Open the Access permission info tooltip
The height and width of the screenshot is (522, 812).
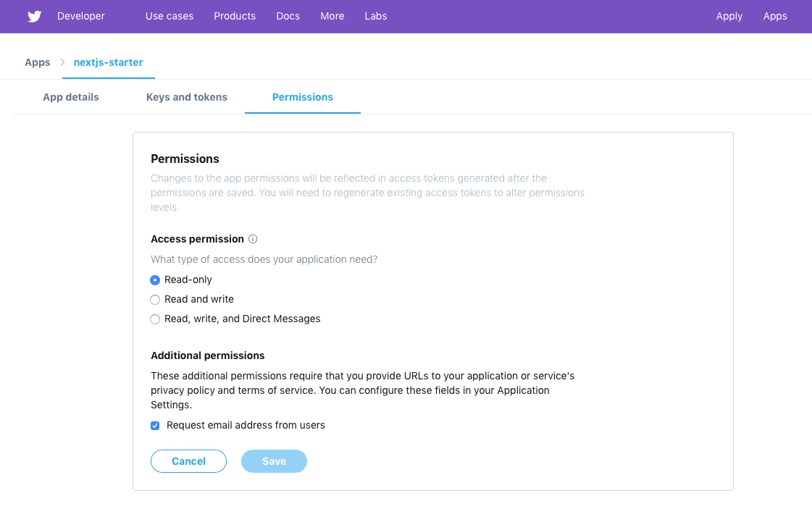point(253,238)
